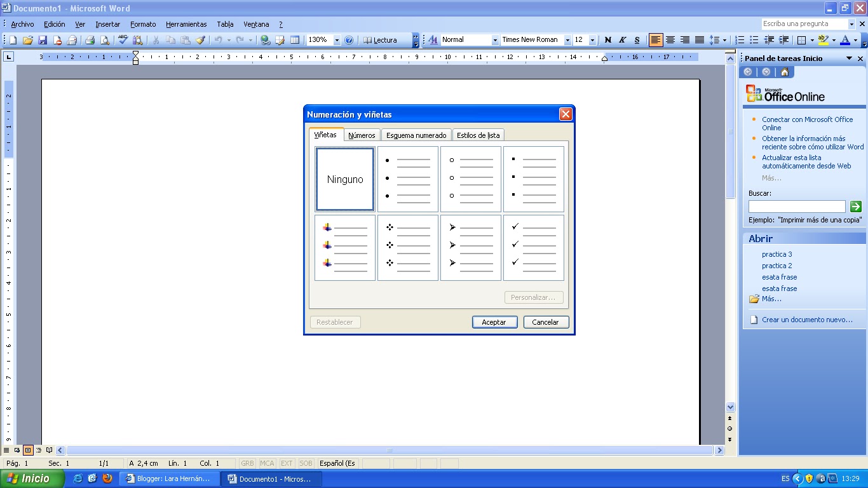The image size is (868, 488).
Task: Apply underline with S button
Action: coord(637,40)
